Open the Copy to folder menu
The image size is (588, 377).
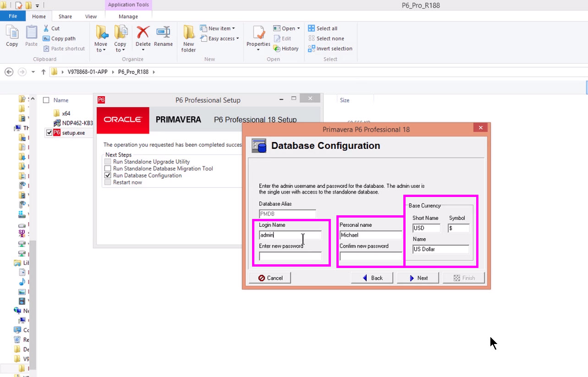tap(120, 38)
